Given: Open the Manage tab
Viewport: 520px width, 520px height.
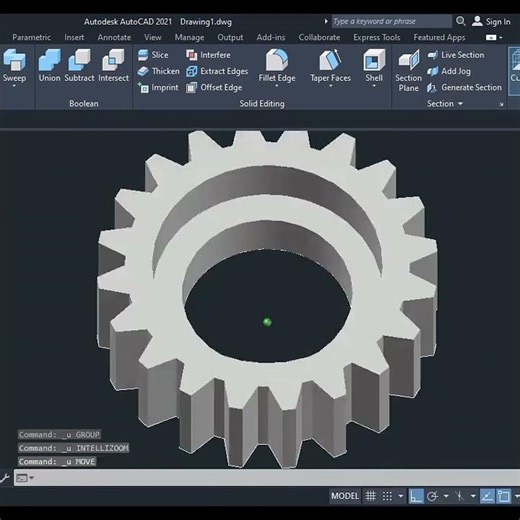Looking at the screenshot, I should coord(189,37).
